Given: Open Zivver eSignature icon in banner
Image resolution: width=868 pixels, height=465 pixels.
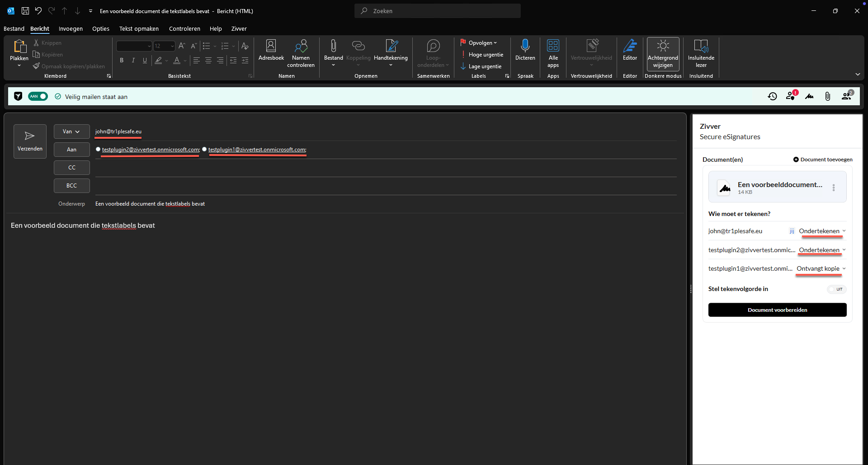Looking at the screenshot, I should pos(809,96).
